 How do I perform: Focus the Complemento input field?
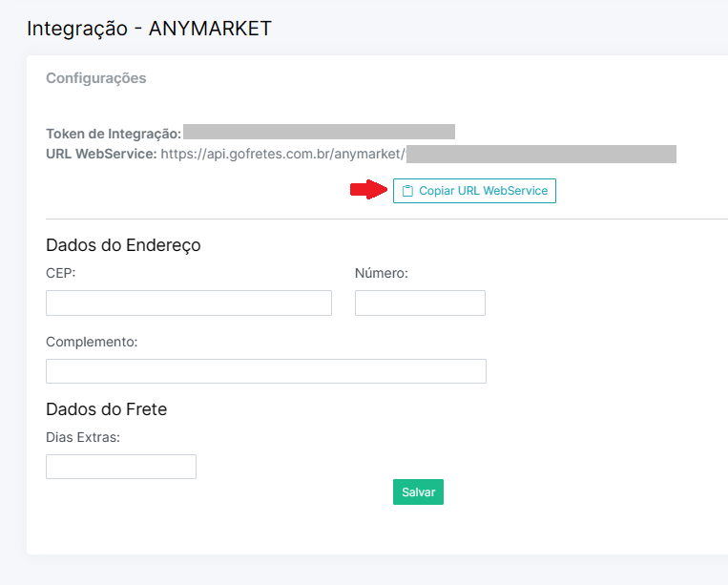pos(265,371)
